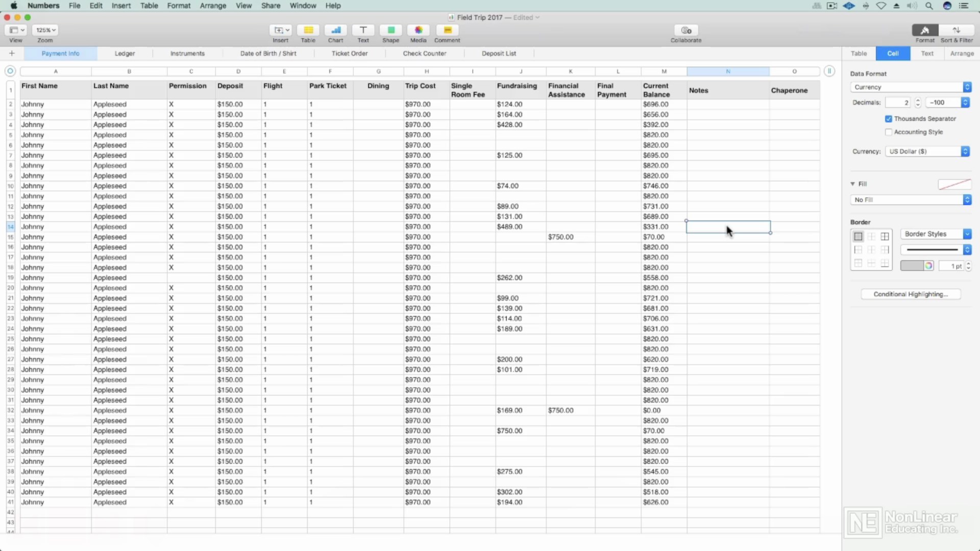Uncheck the Thousands Separator checkbox
This screenshot has height=551, width=980.
[889, 119]
